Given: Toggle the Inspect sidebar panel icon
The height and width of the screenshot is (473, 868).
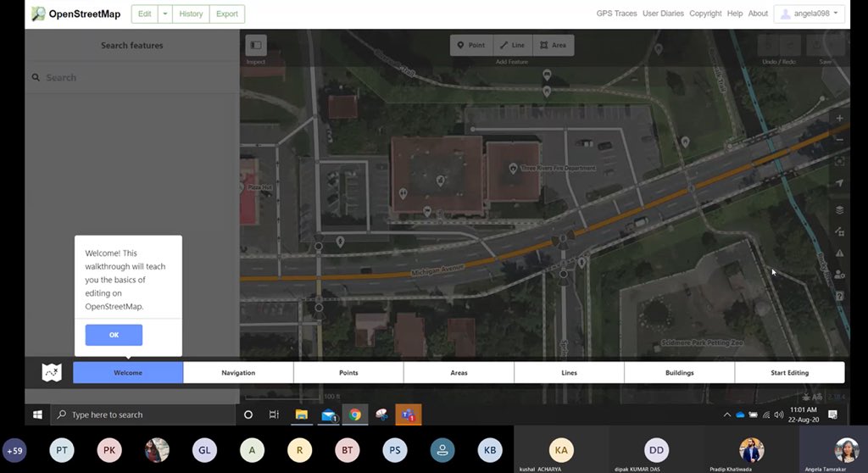Looking at the screenshot, I should click(256, 46).
